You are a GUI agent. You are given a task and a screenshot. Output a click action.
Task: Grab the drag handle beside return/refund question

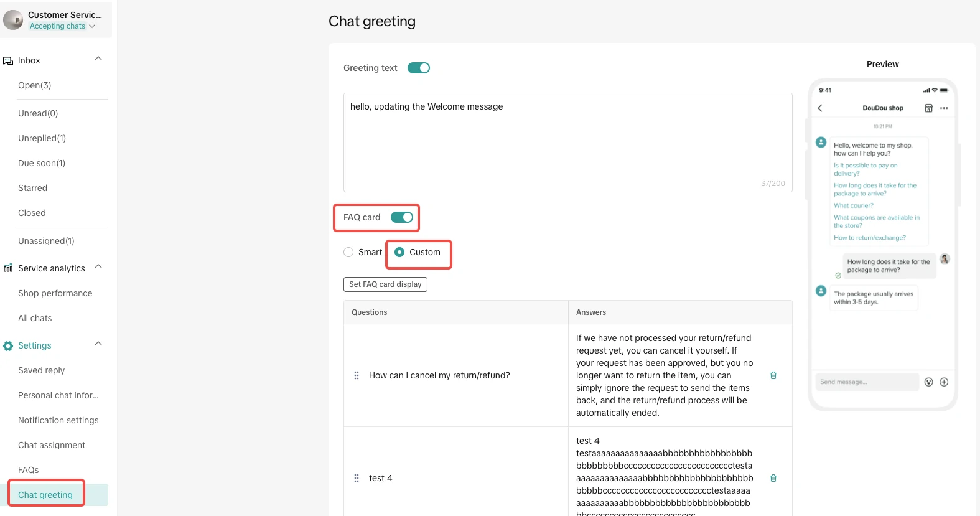pos(357,375)
